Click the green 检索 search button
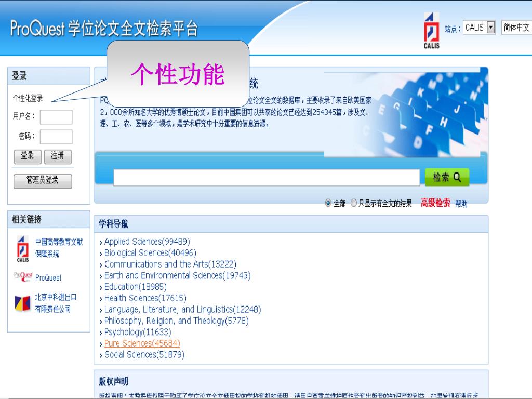The width and height of the screenshot is (532, 399). [447, 177]
